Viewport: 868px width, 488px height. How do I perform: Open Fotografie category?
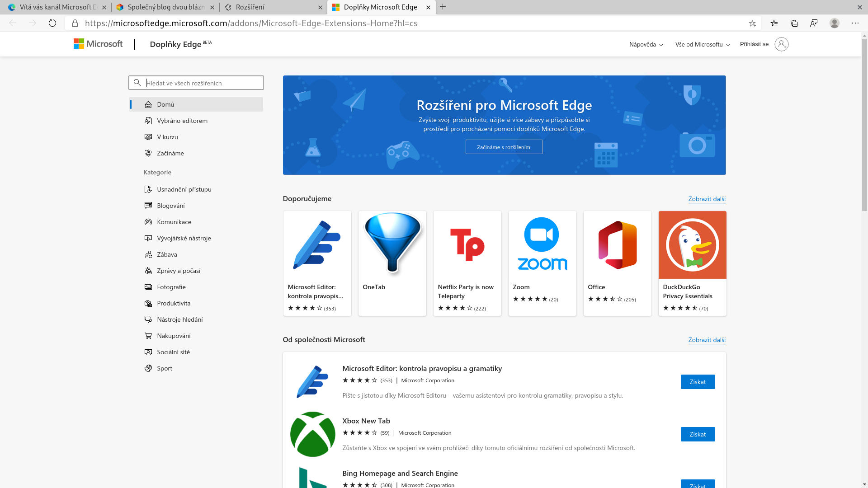[196, 287]
